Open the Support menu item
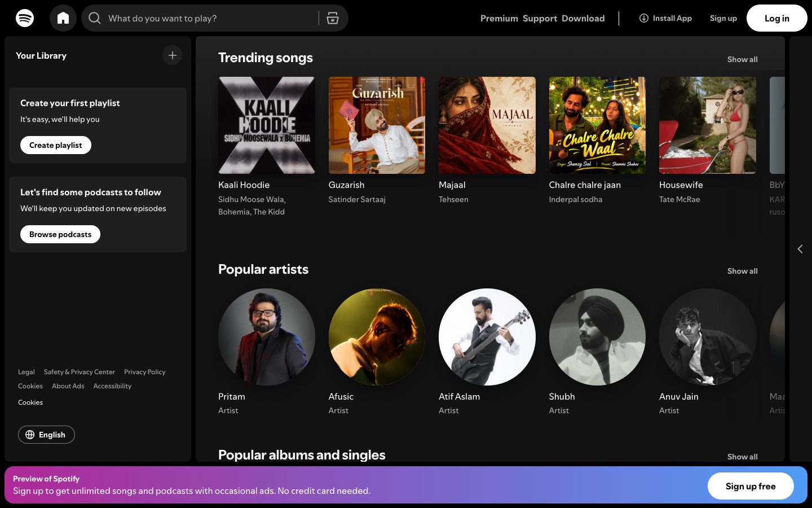 (540, 18)
